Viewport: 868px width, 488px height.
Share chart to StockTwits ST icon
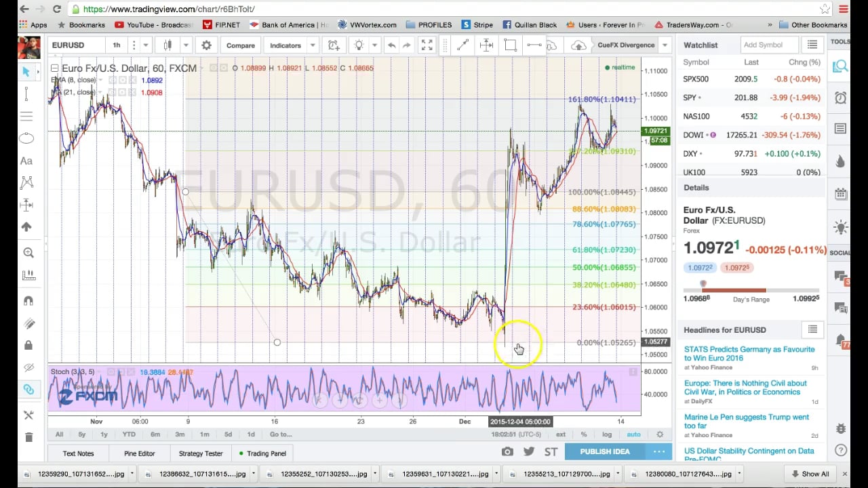(x=551, y=451)
